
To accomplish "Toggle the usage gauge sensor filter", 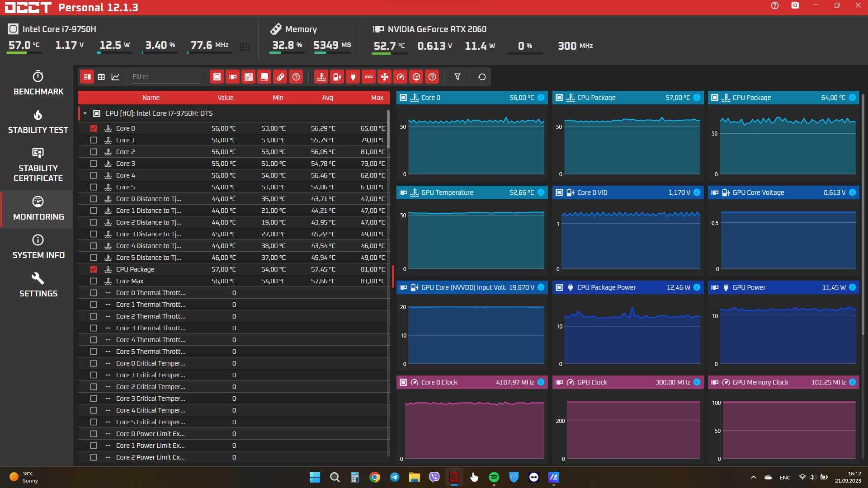I will tap(416, 77).
